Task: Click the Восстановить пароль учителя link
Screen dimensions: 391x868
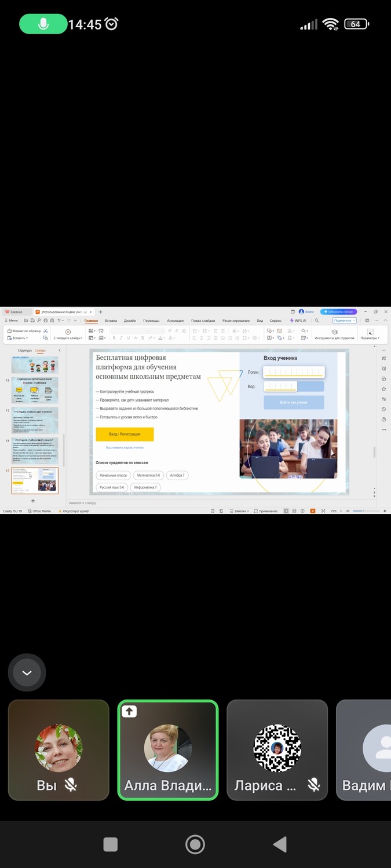Action: coord(125,448)
